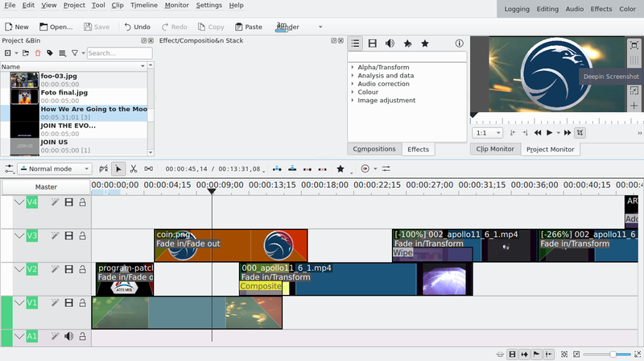
Task: Click the arrow Selection tool
Action: click(118, 169)
